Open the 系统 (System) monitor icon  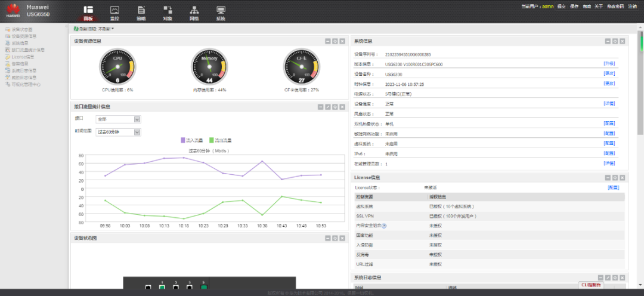(x=221, y=10)
